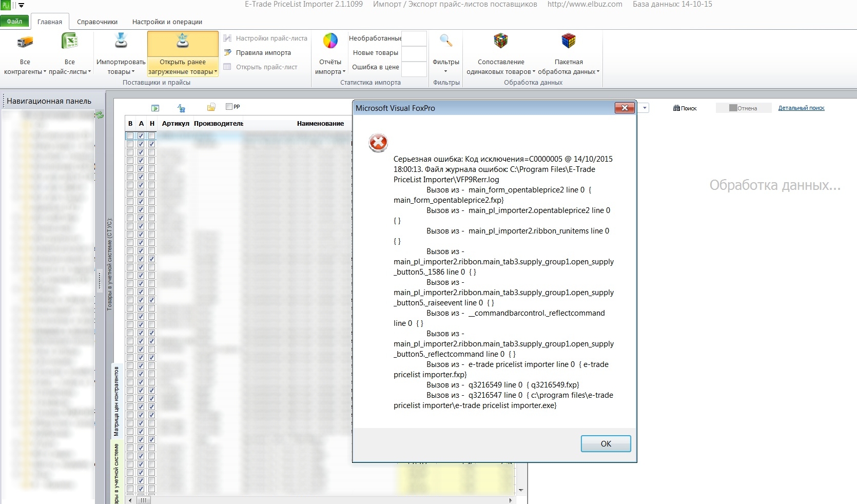Click the Необработанные counter field

(x=414, y=38)
